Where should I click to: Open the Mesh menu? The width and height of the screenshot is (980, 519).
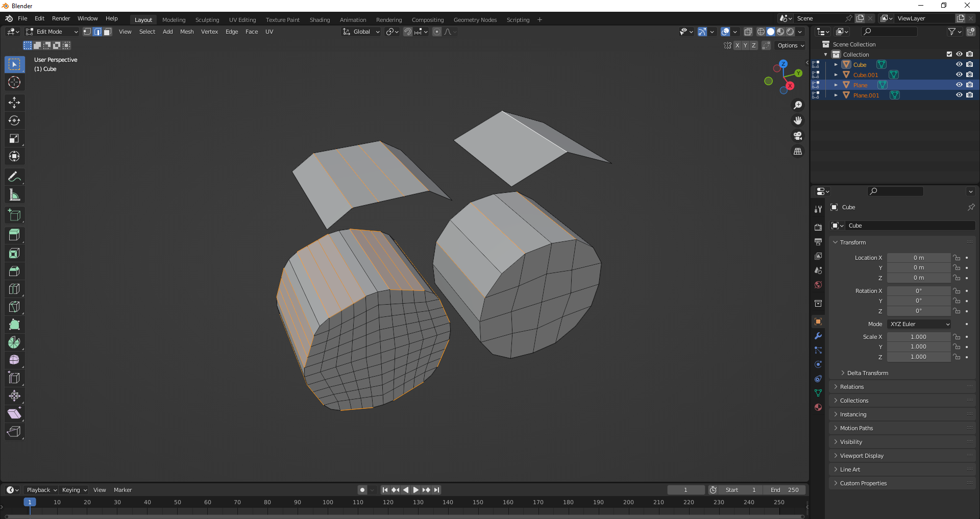point(187,32)
